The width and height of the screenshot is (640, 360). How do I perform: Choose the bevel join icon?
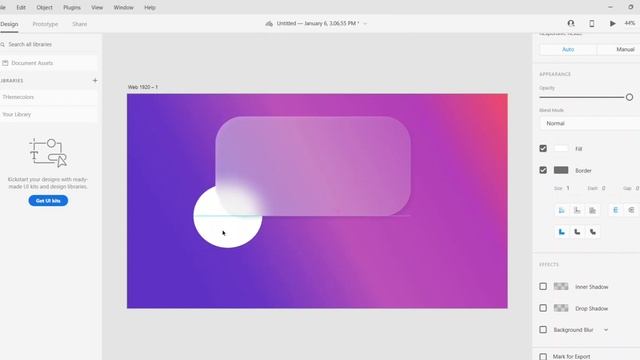pos(593,232)
